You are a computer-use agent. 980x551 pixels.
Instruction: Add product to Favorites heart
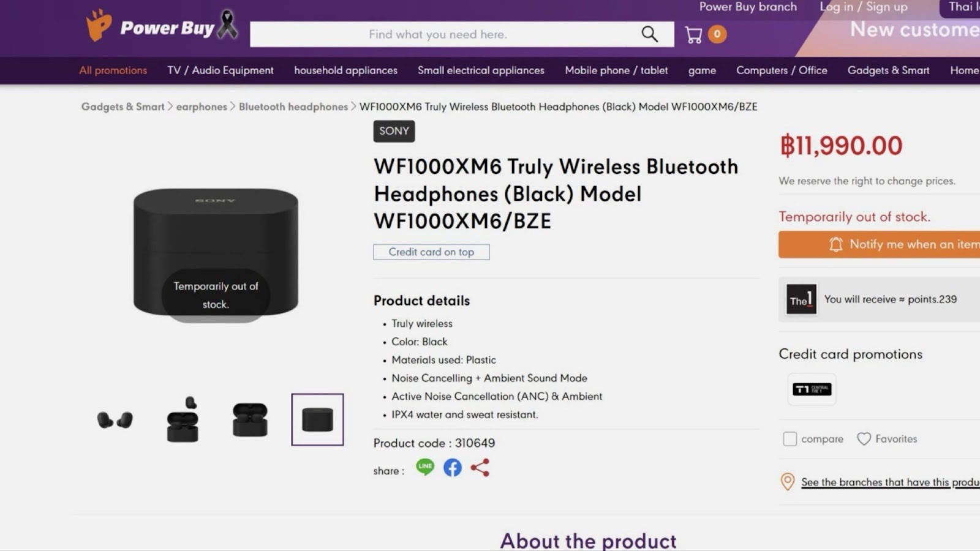(864, 439)
